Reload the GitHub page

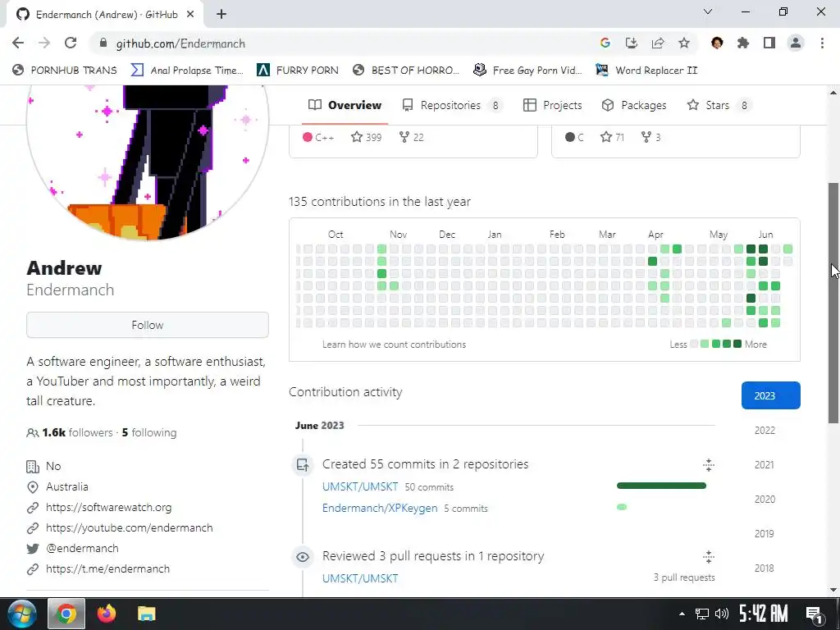click(71, 43)
